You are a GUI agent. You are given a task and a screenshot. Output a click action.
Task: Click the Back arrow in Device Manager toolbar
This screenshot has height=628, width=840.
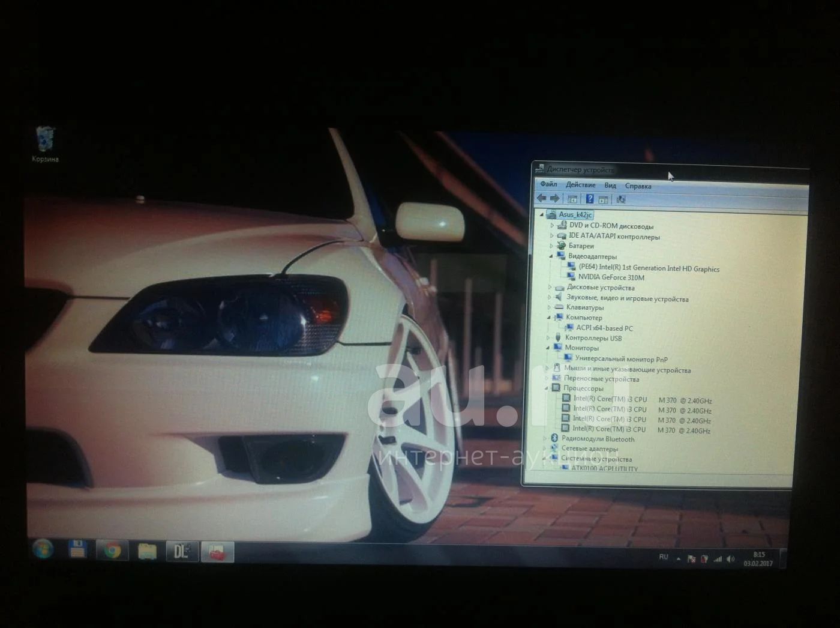[x=542, y=198]
